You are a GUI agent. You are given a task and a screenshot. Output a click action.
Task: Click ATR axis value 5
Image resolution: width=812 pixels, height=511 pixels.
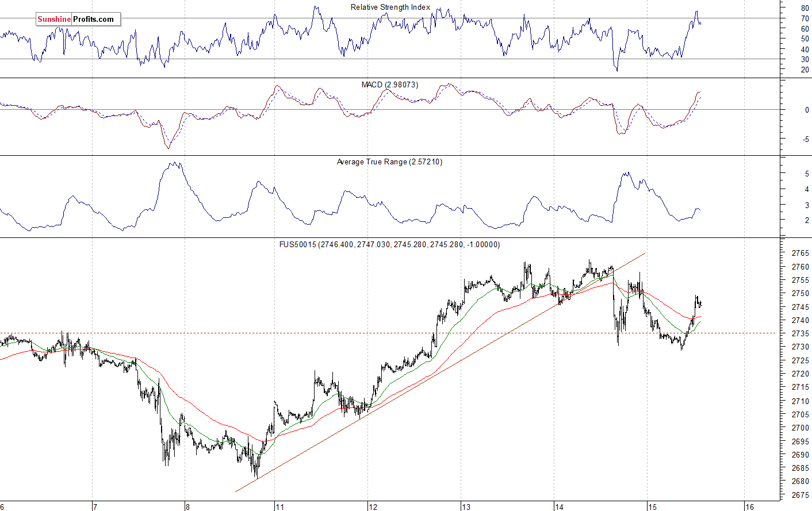point(807,174)
